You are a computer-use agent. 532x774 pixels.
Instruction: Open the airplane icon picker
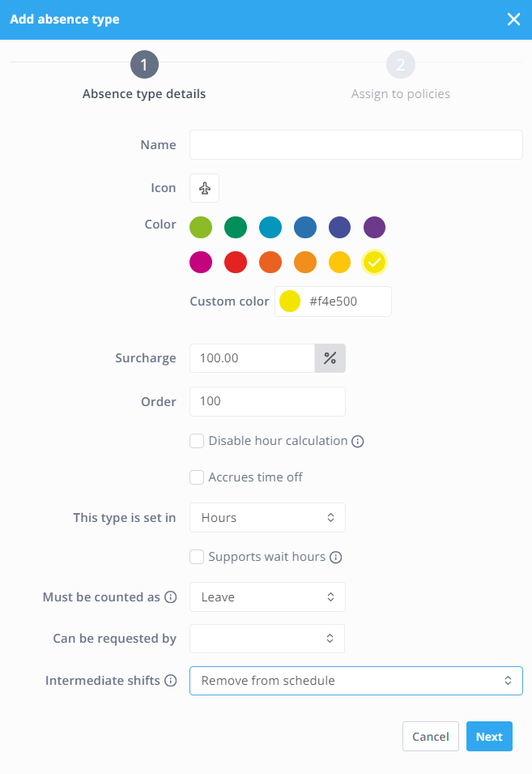pyautogui.click(x=204, y=187)
